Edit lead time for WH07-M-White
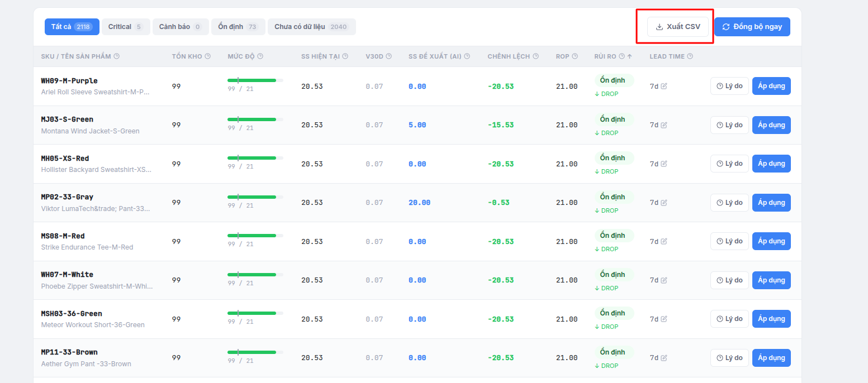 coord(664,280)
